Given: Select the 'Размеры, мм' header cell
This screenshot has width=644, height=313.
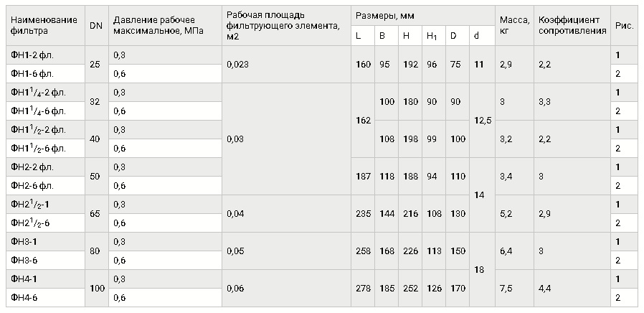Looking at the screenshot, I should pyautogui.click(x=423, y=16).
